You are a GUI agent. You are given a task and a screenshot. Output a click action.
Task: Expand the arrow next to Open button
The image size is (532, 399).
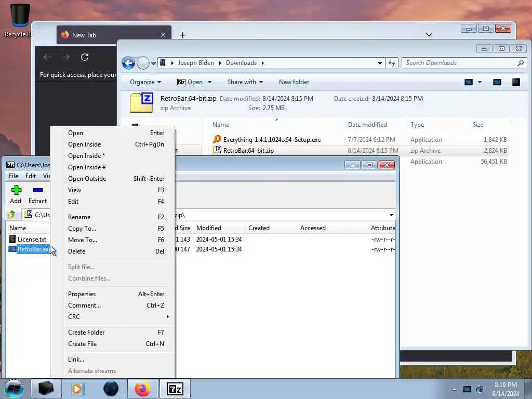pos(210,82)
